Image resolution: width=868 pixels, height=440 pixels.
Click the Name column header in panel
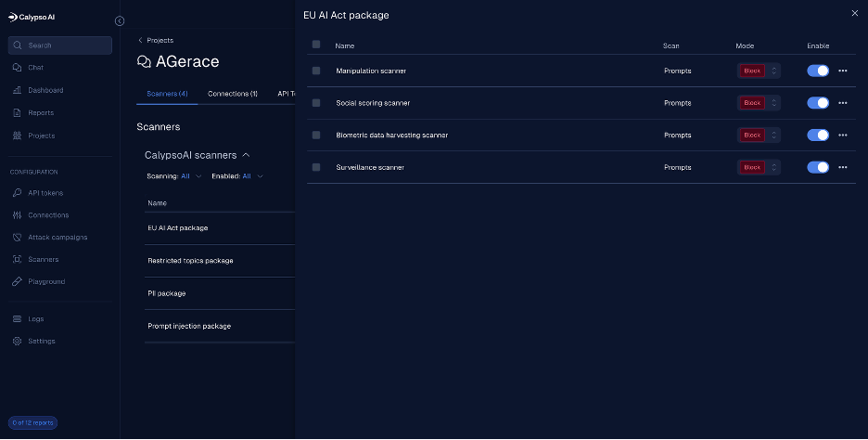[x=344, y=46]
